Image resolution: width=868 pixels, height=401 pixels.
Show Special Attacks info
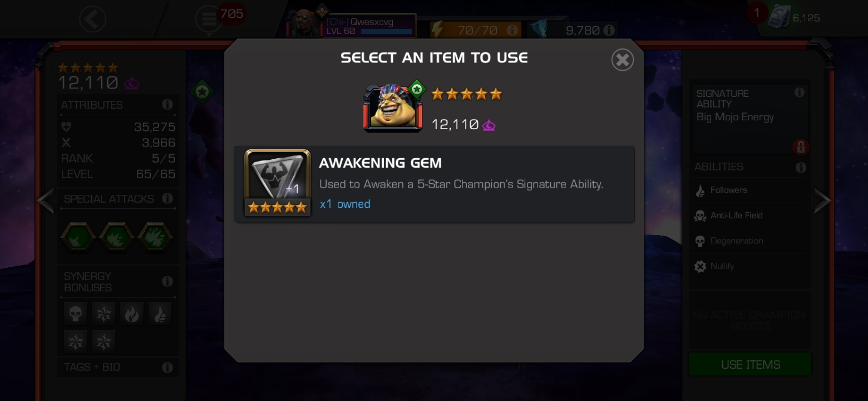point(167,199)
